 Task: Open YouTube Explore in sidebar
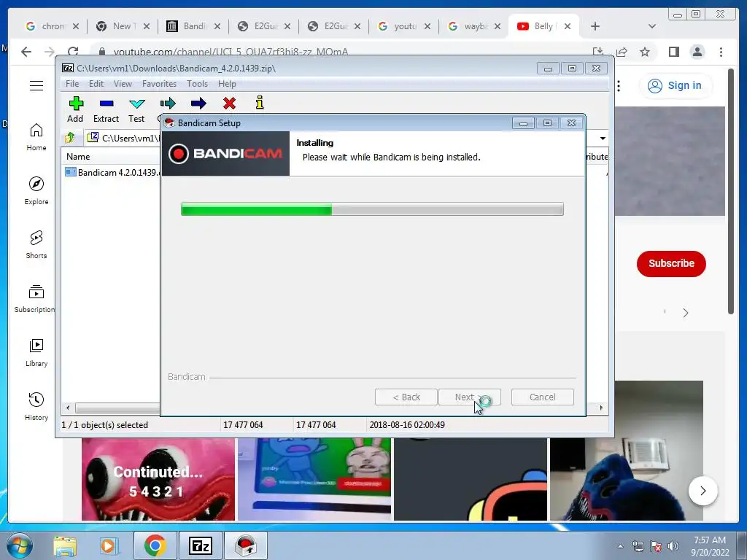(36, 191)
